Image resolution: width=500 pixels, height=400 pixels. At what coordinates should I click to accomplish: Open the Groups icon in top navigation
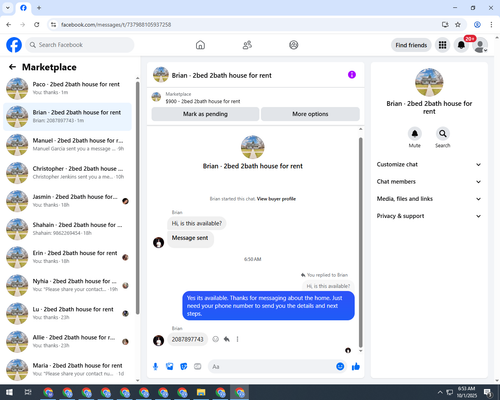(x=294, y=45)
